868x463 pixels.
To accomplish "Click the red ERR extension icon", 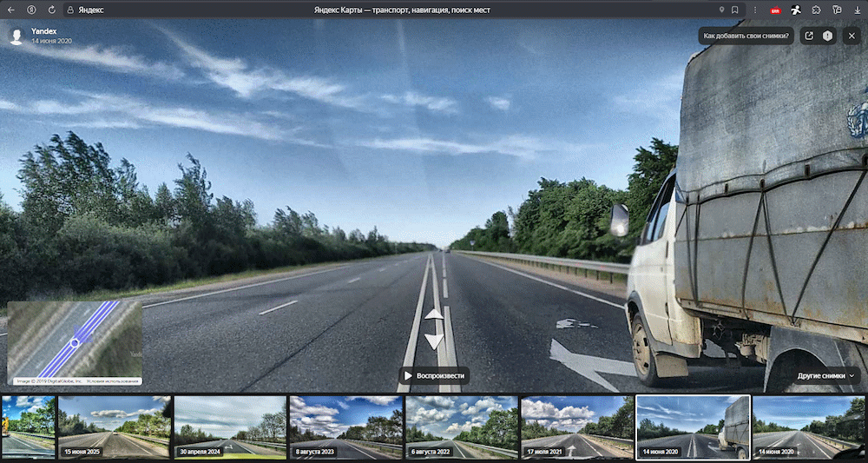I will tap(775, 10).
